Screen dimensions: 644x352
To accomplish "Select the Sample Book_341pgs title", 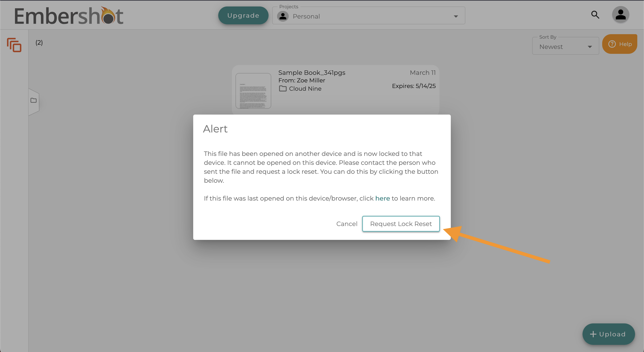I will click(x=311, y=73).
